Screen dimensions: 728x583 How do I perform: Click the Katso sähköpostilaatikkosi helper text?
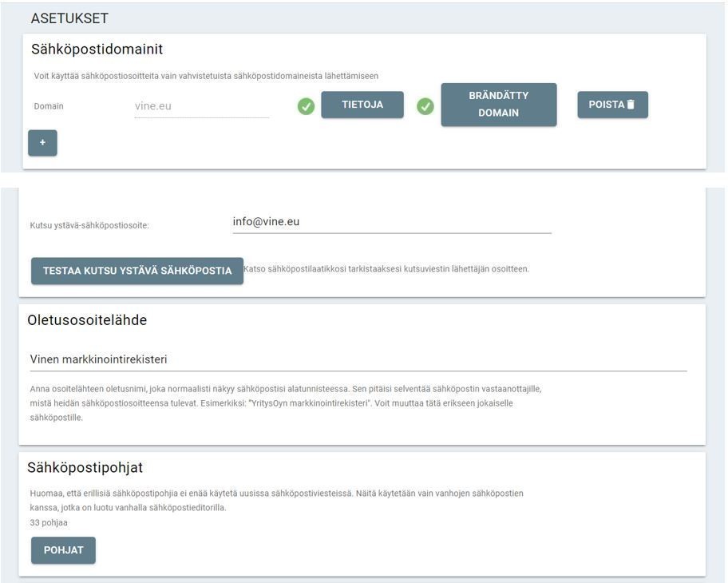click(386, 269)
